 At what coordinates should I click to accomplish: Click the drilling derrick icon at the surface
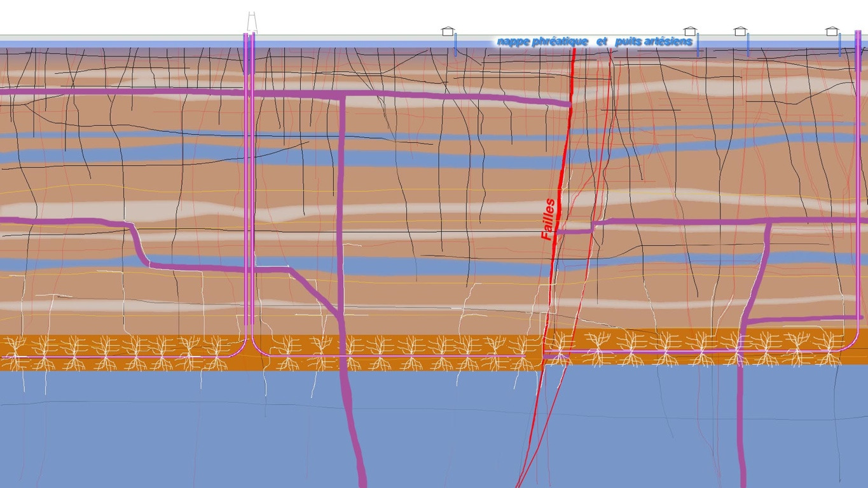point(252,22)
